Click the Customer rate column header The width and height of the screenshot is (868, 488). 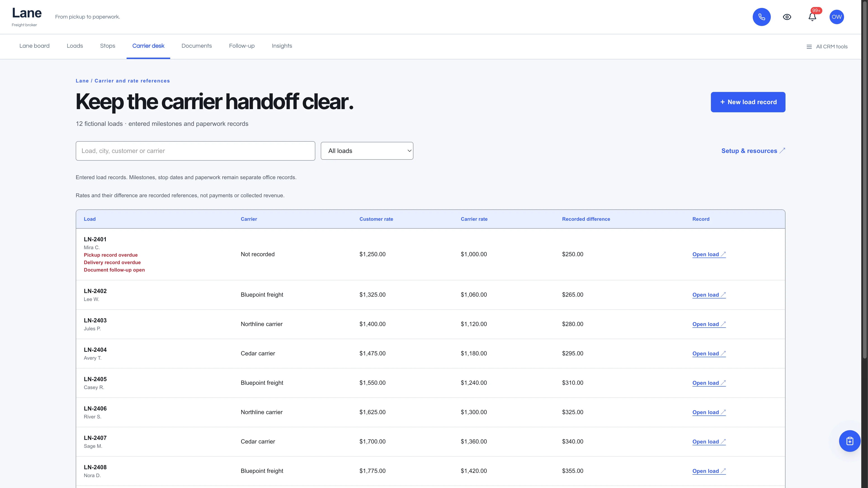[x=376, y=219]
